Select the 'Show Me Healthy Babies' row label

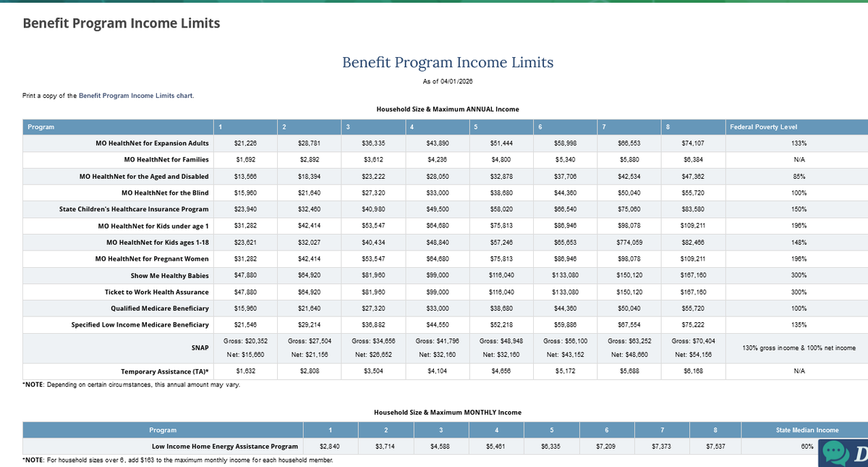pos(169,275)
